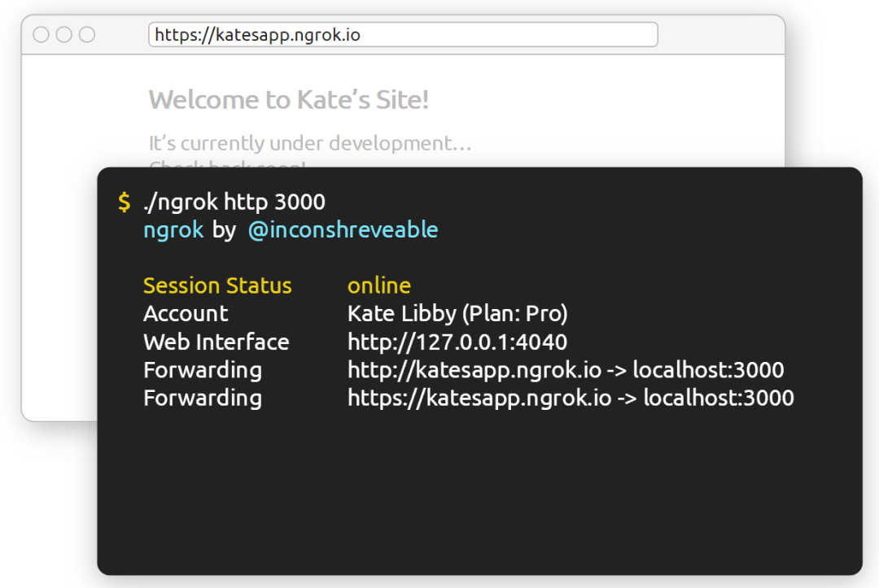879x588 pixels.
Task: Open the http://katesapp.ngrok.io forwarding URL
Action: [x=474, y=370]
